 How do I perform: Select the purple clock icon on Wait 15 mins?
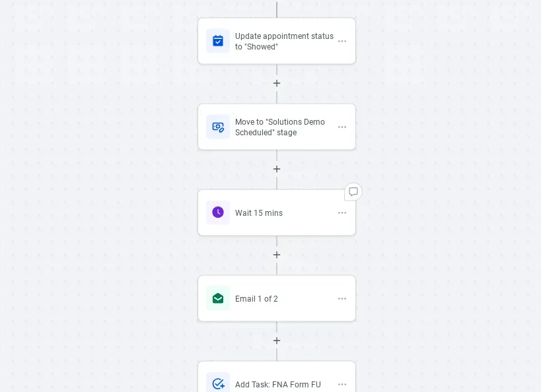218,212
